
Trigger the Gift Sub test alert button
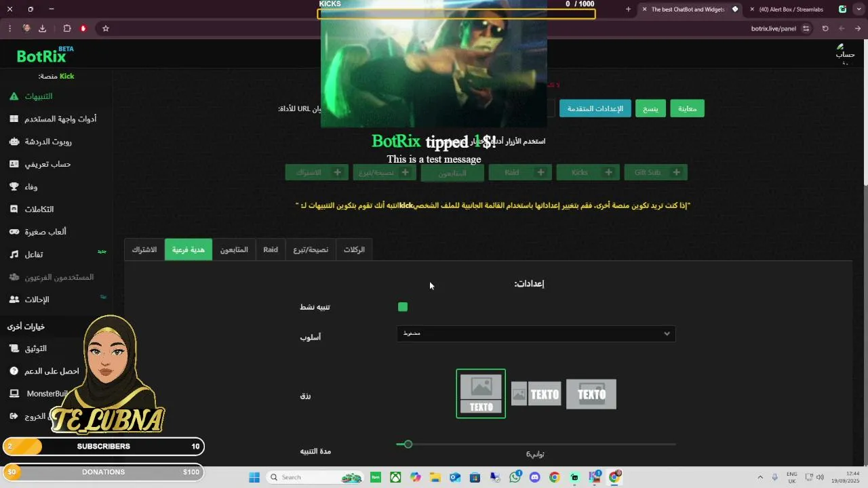point(656,172)
